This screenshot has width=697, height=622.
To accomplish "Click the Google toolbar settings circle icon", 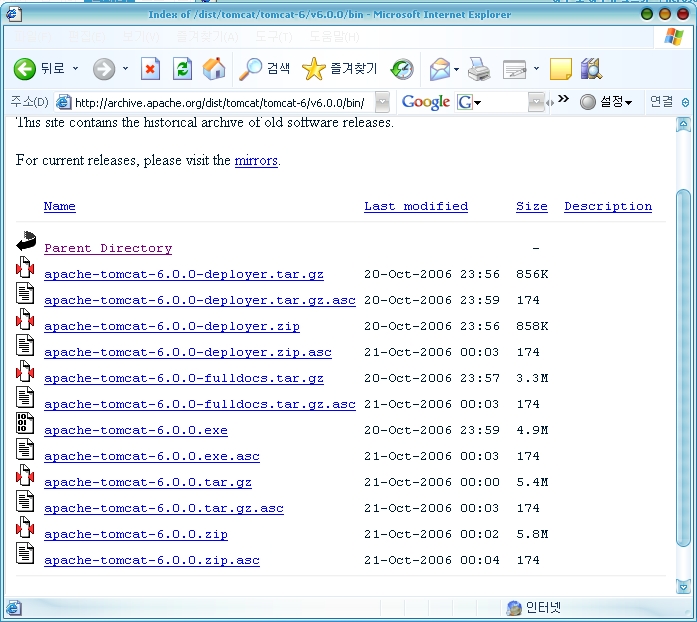I will 588,102.
